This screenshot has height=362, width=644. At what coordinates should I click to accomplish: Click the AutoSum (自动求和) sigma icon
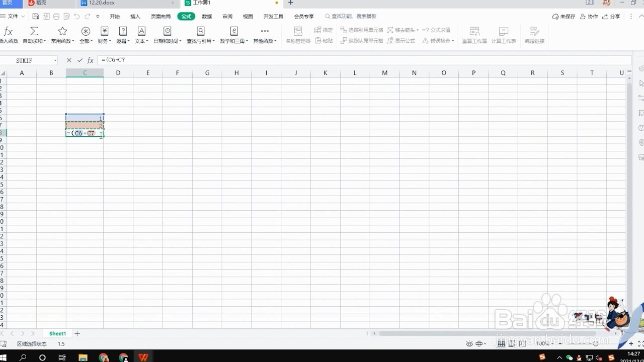click(x=34, y=31)
